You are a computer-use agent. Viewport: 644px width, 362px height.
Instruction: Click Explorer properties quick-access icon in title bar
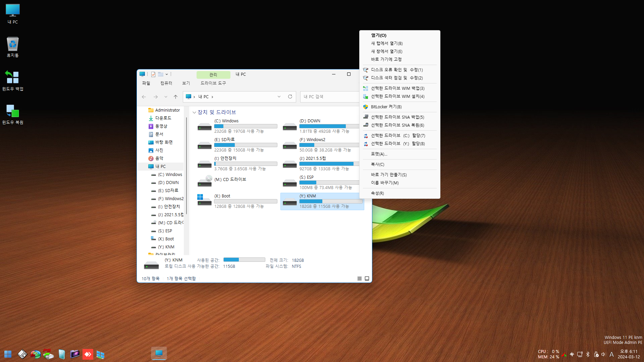(x=153, y=74)
